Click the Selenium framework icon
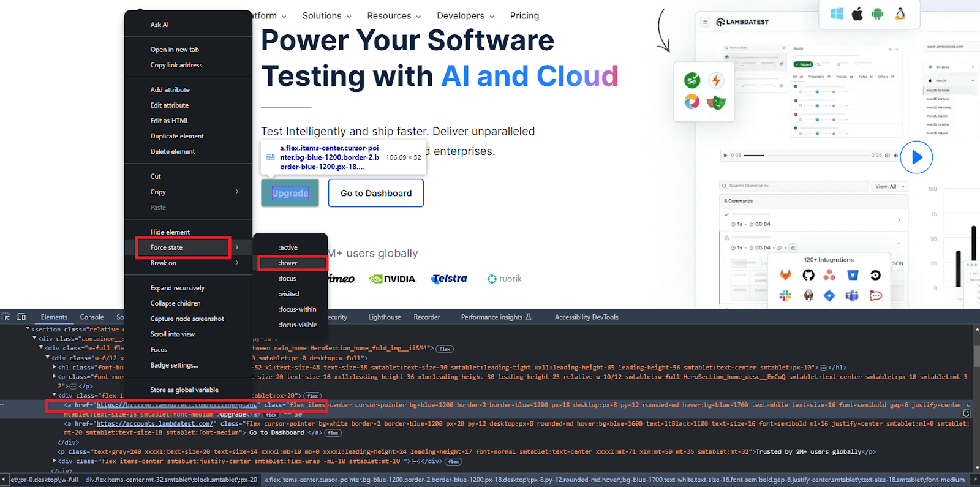Viewport: 980px width, 487px height. (692, 80)
